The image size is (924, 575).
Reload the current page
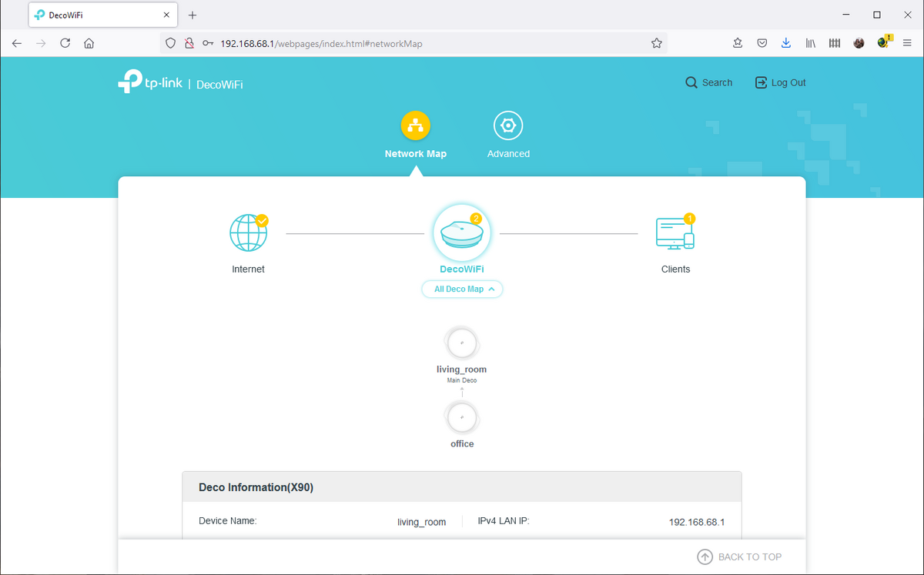click(65, 44)
